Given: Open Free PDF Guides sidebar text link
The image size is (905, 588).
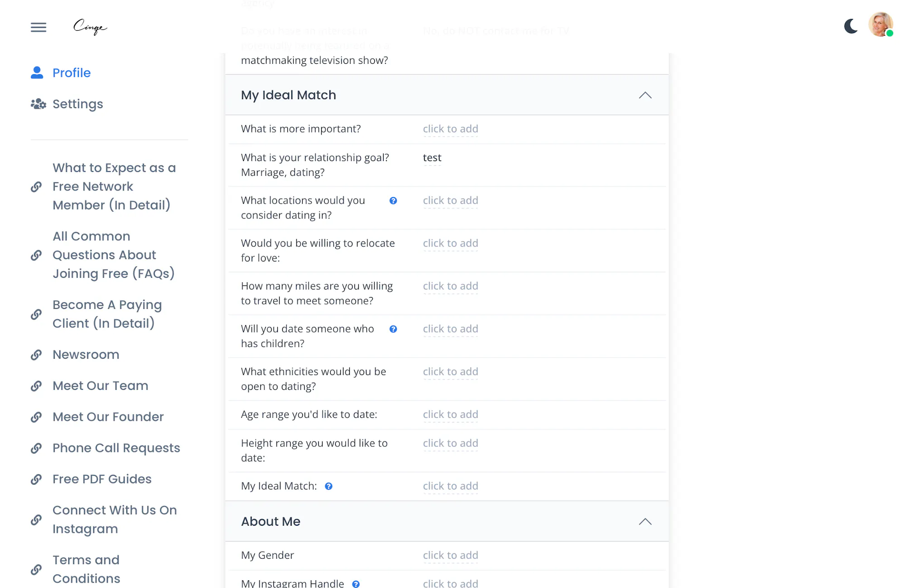Looking at the screenshot, I should click(x=102, y=479).
